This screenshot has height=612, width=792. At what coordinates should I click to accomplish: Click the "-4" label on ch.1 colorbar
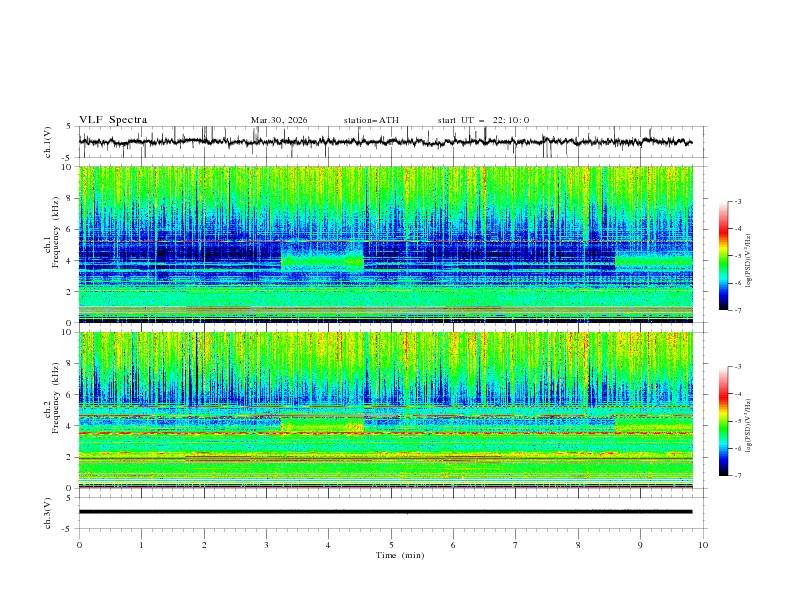pos(737,229)
